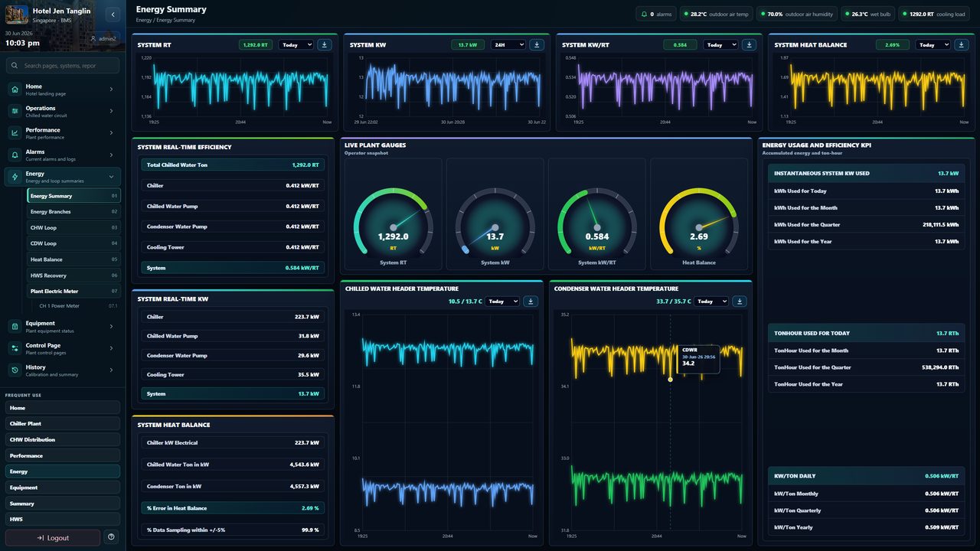Click the Equipment clipboard icon
This screenshot has width=980, height=551.
(x=15, y=327)
